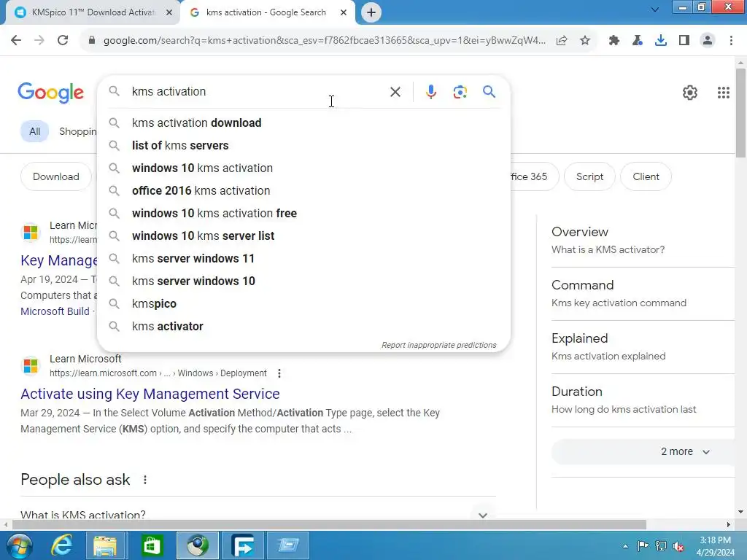Choose suggestion list of kms servers
This screenshot has height=560, width=747.
303,145
